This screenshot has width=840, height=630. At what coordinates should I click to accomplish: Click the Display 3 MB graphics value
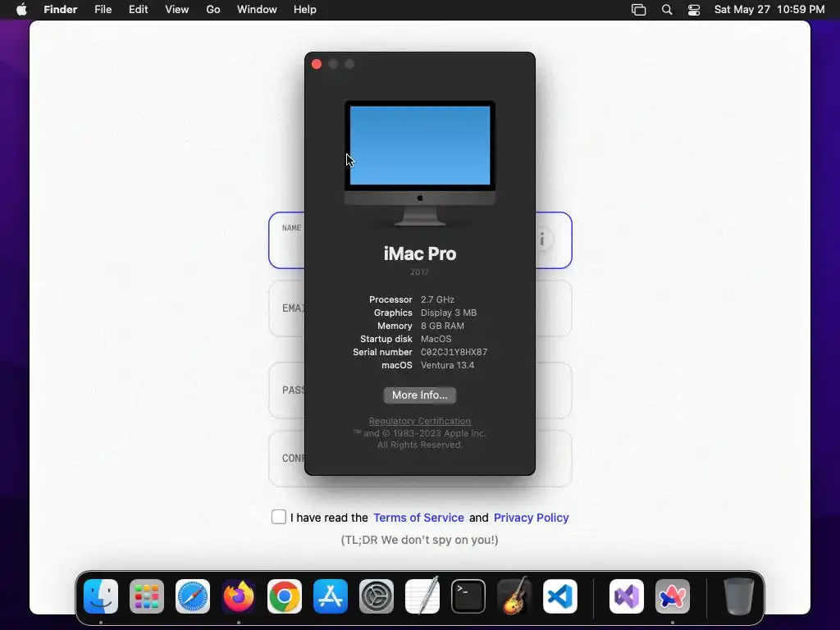click(x=449, y=313)
